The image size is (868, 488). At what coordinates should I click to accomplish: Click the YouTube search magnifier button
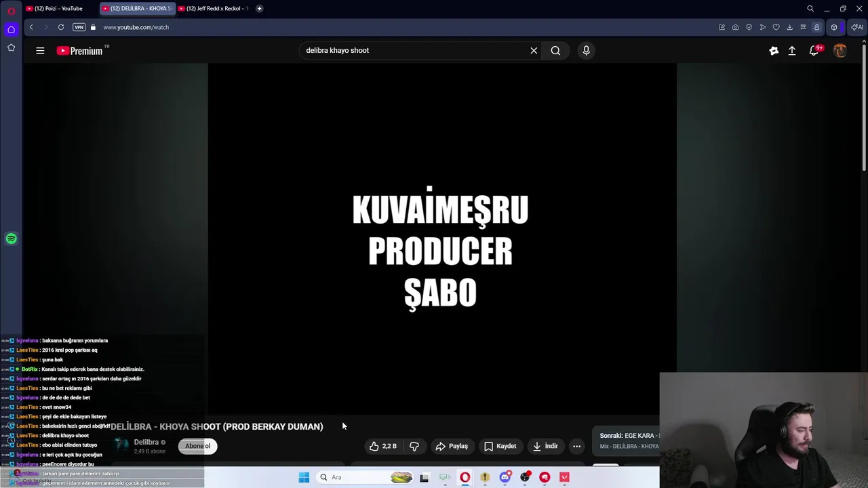(x=555, y=50)
